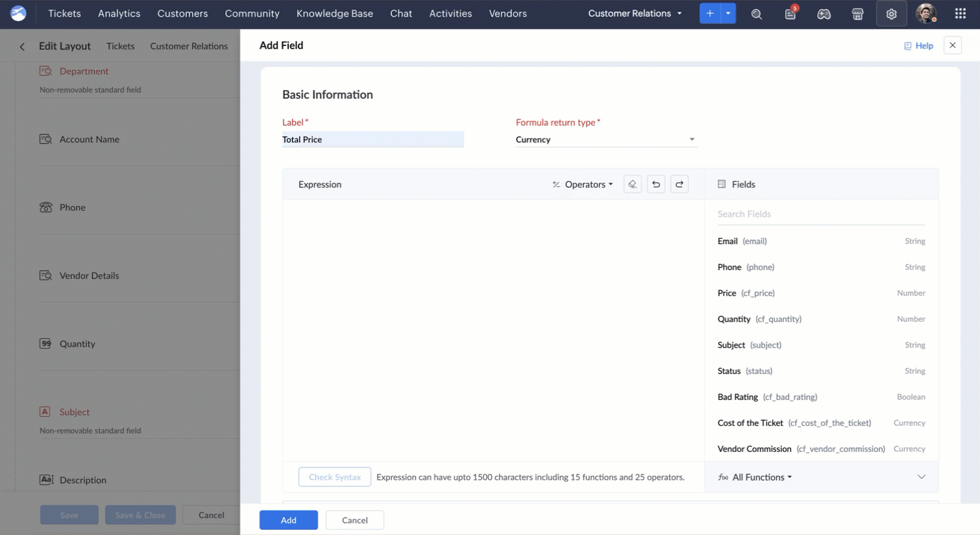Screen dimensions: 980x535
Task: Open the settings gear icon
Action: (x=891, y=14)
